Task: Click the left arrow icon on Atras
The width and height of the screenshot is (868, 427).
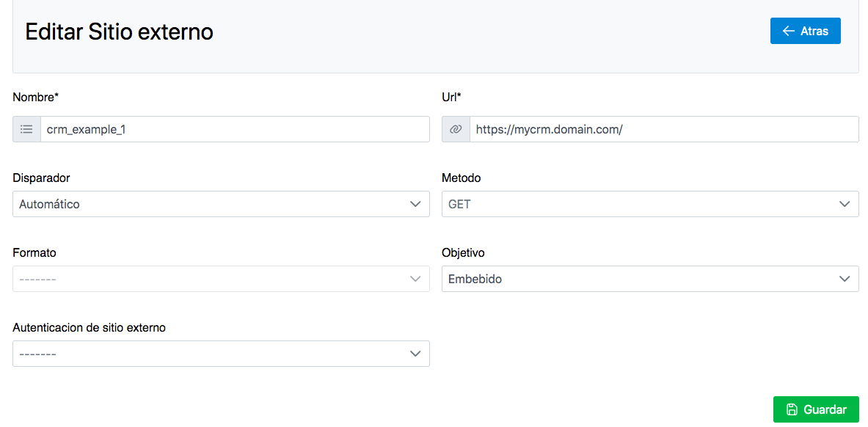Action: [789, 31]
